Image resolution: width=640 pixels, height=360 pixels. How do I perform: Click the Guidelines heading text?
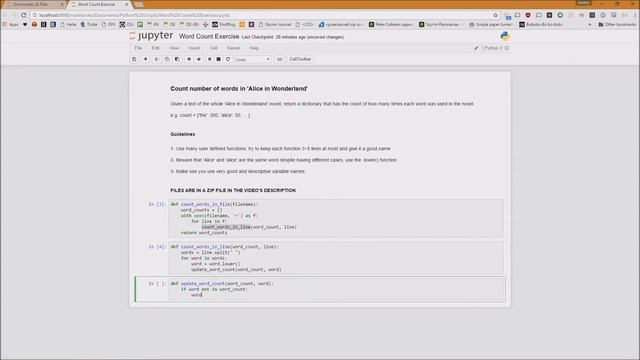click(x=182, y=134)
